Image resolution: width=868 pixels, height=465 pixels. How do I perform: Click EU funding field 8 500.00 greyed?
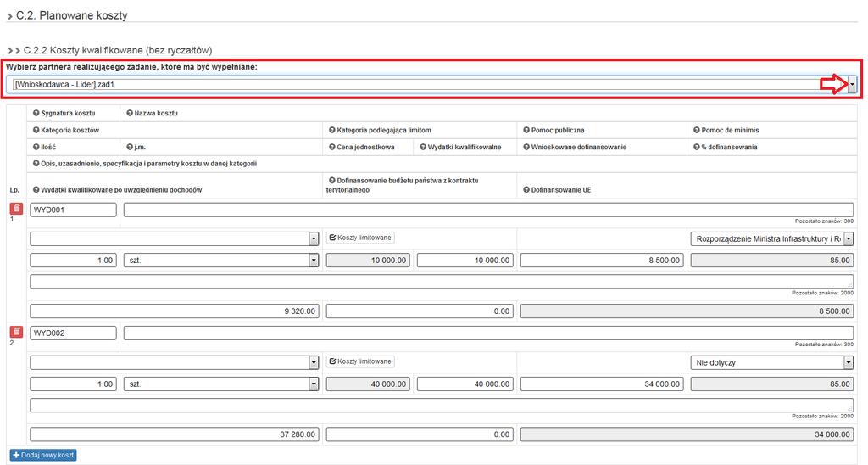[x=687, y=311]
